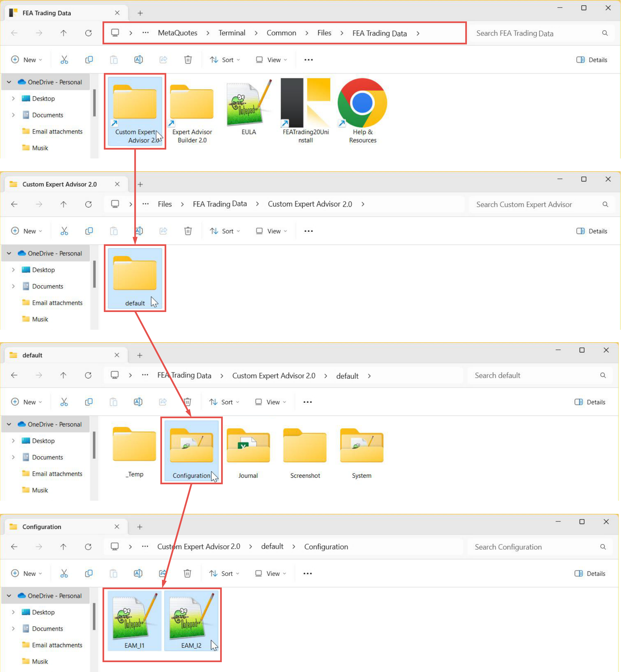
Task: Open Sort dropdown in FEA Trading Data window
Action: (225, 60)
